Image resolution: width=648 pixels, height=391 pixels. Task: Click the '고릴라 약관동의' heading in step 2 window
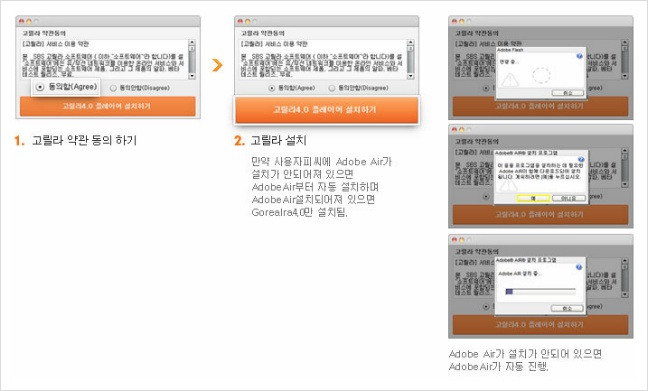pos(262,33)
